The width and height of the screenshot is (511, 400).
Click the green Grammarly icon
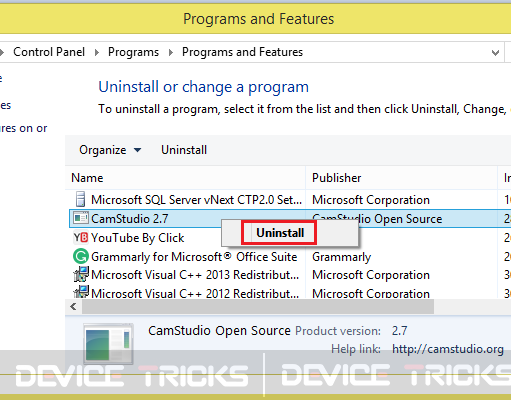81,256
